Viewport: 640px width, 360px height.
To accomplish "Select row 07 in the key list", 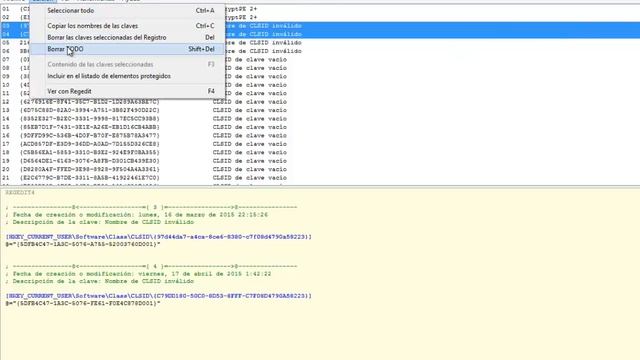I will (320, 60).
